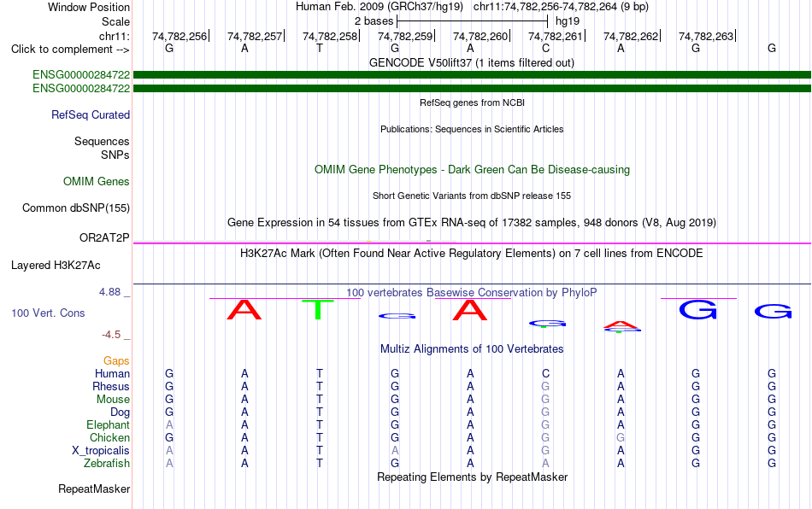The height and width of the screenshot is (509, 812).
Task: Click the Scale track label
Action: click(116, 21)
